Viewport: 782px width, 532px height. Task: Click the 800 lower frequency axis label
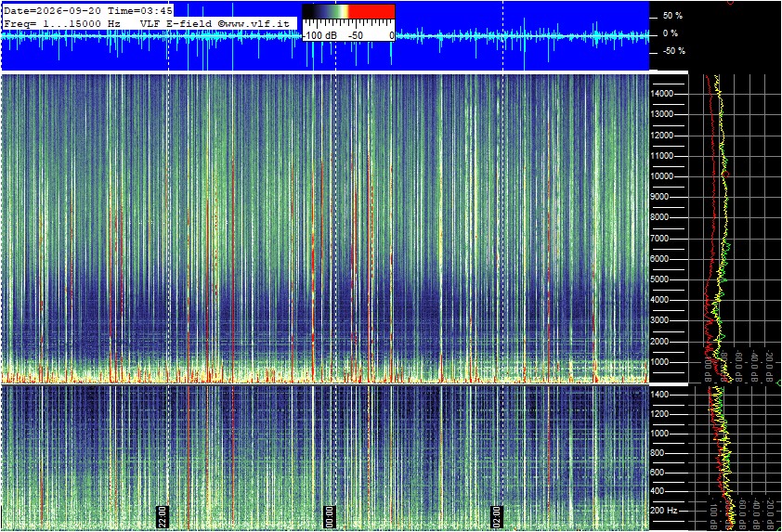[x=657, y=453]
